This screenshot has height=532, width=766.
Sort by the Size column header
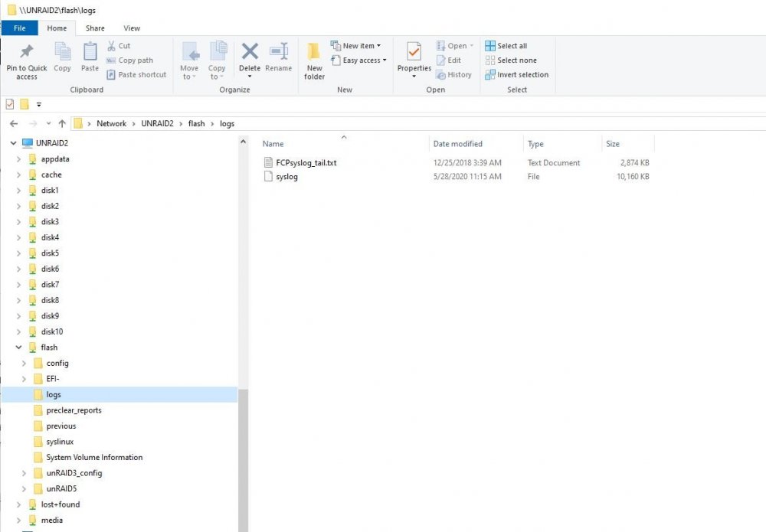tap(628, 143)
